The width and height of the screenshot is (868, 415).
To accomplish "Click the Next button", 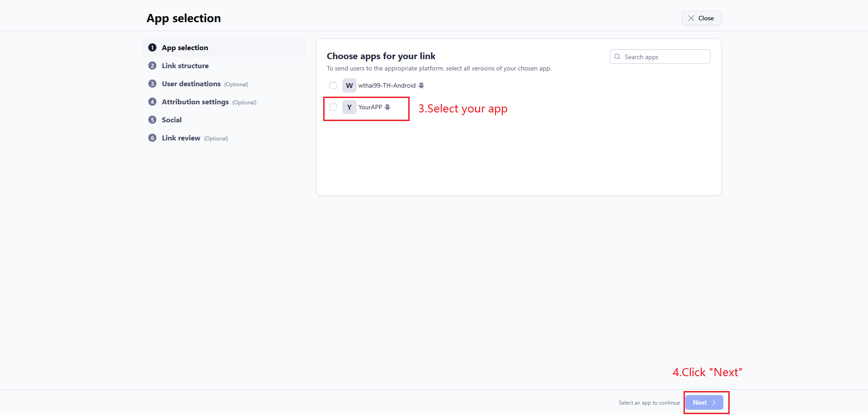I will 704,402.
